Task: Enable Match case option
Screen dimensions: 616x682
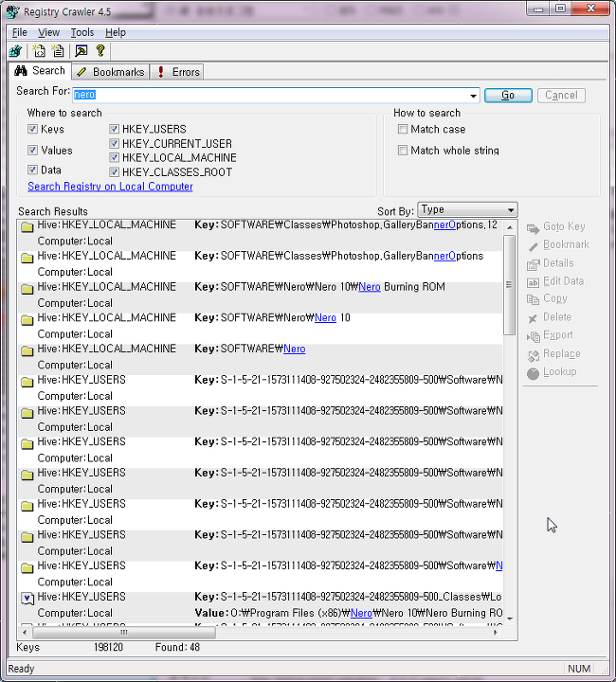Action: 403,129
